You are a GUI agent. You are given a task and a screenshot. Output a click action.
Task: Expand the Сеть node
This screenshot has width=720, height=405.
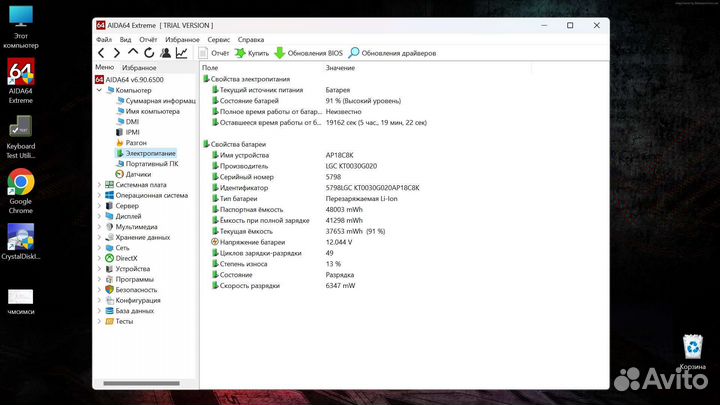(99, 248)
